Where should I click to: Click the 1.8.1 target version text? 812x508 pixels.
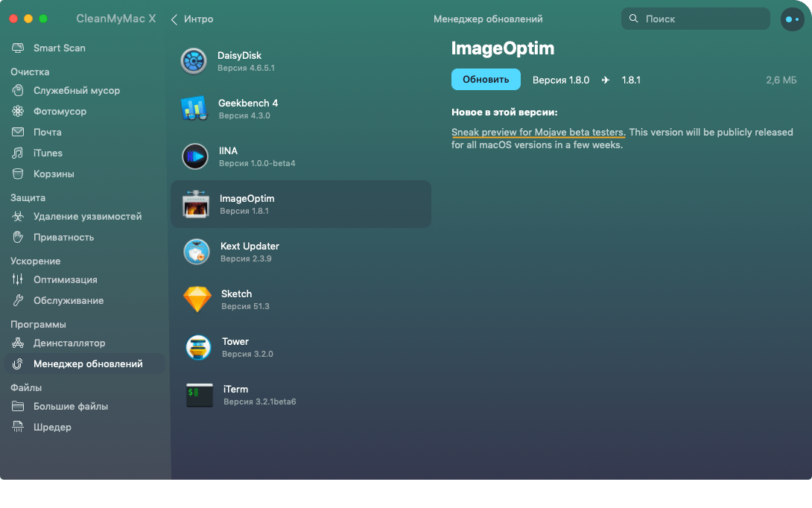click(631, 80)
